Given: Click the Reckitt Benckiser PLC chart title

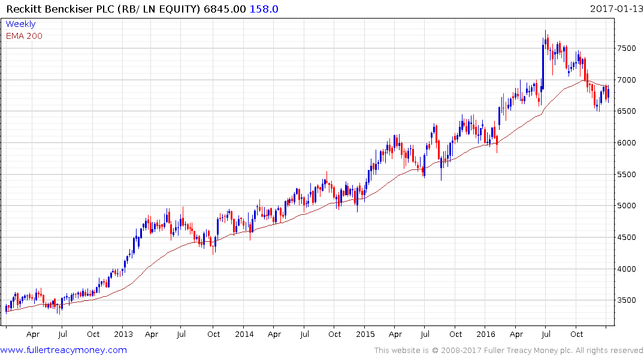Looking at the screenshot, I should (x=104, y=8).
